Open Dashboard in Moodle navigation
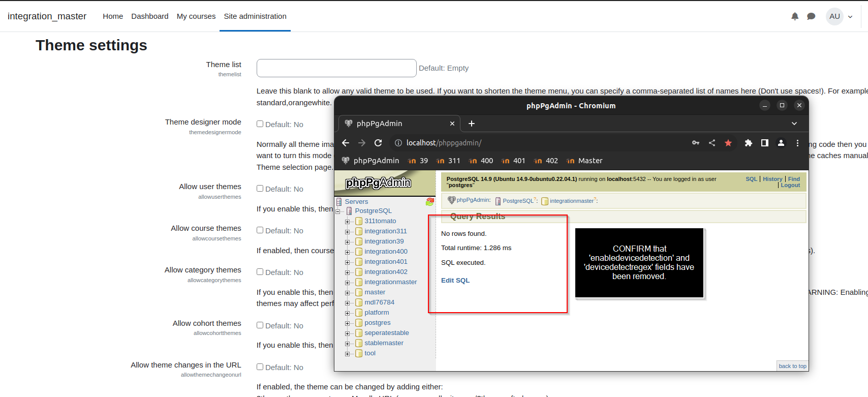 (150, 16)
